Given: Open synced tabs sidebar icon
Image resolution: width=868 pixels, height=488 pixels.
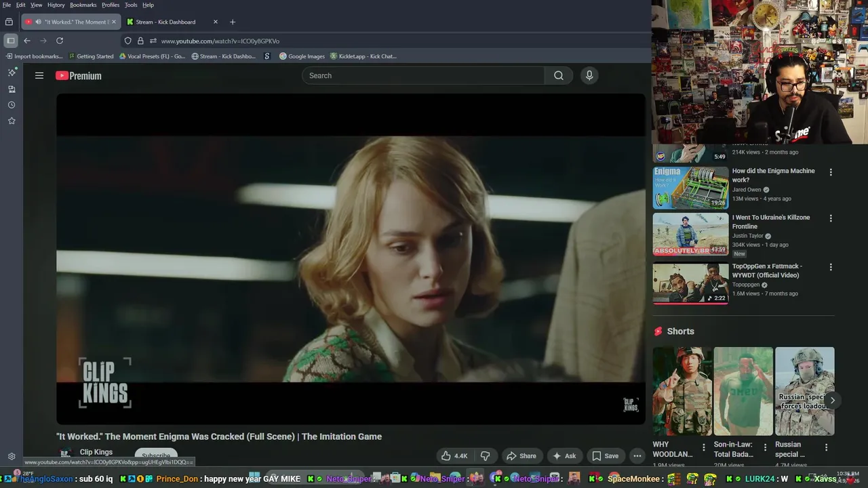Looking at the screenshot, I should (12, 89).
